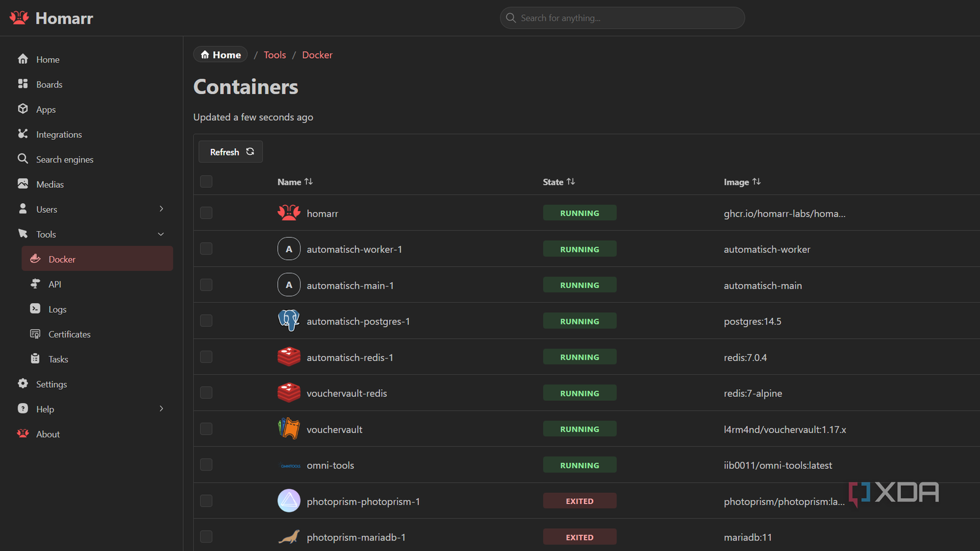Click the Homarr lobster logo in header

point(19,18)
